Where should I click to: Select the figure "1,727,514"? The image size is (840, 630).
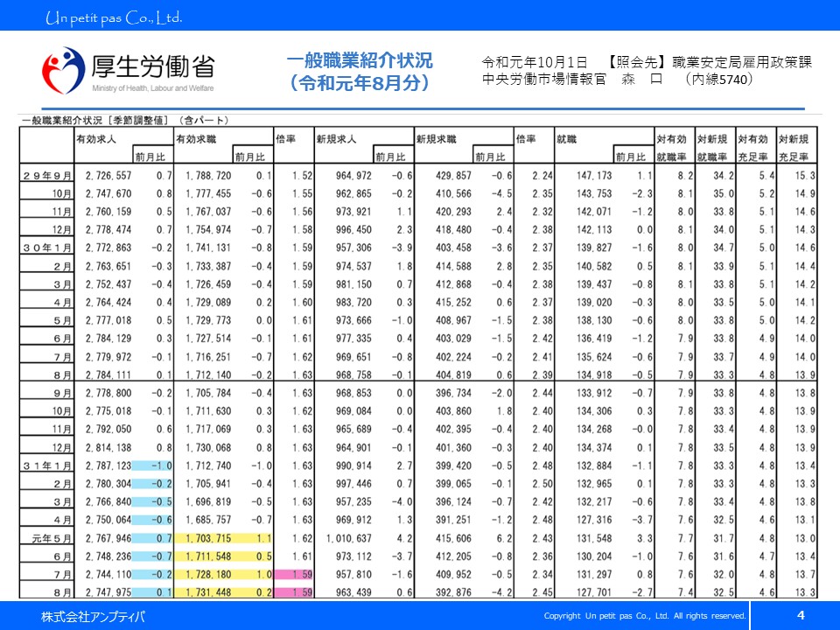[x=208, y=339]
